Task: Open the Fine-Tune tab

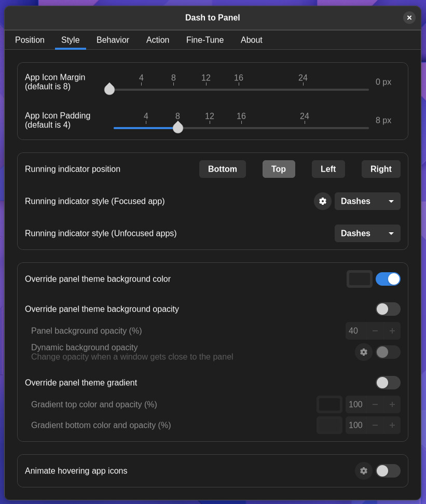Action: (x=205, y=40)
